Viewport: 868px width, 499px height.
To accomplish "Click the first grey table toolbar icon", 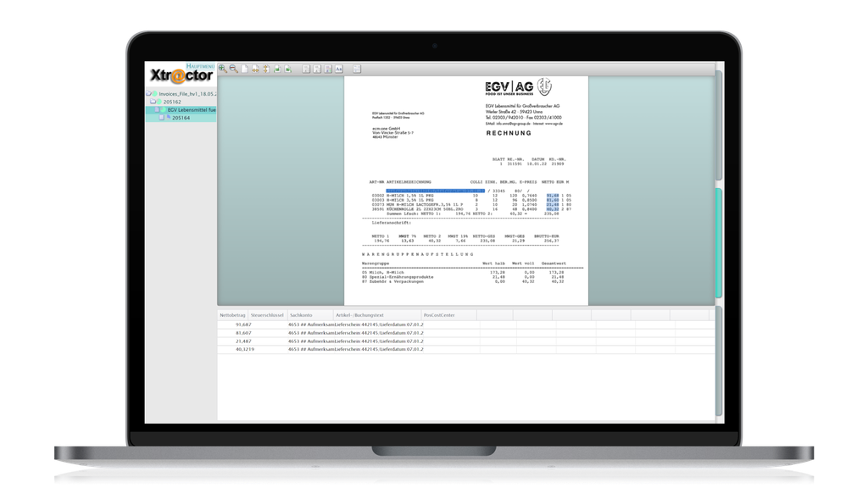I will click(x=306, y=69).
